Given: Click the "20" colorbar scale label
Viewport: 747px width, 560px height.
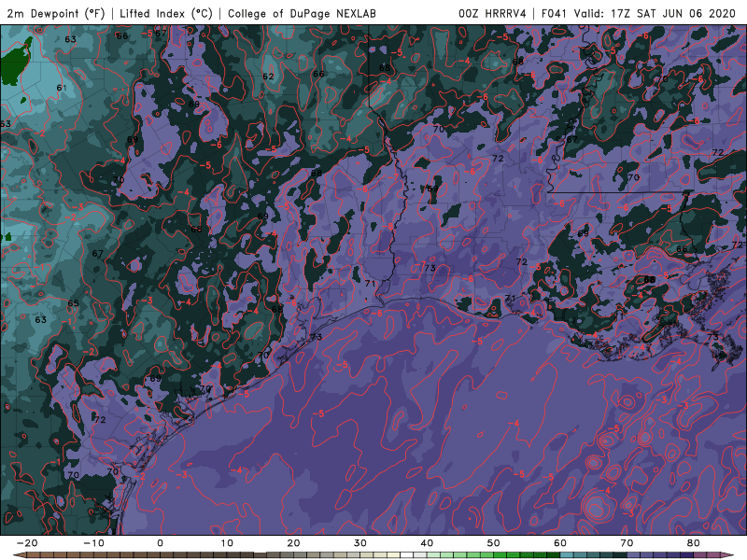Looking at the screenshot, I should [x=293, y=543].
